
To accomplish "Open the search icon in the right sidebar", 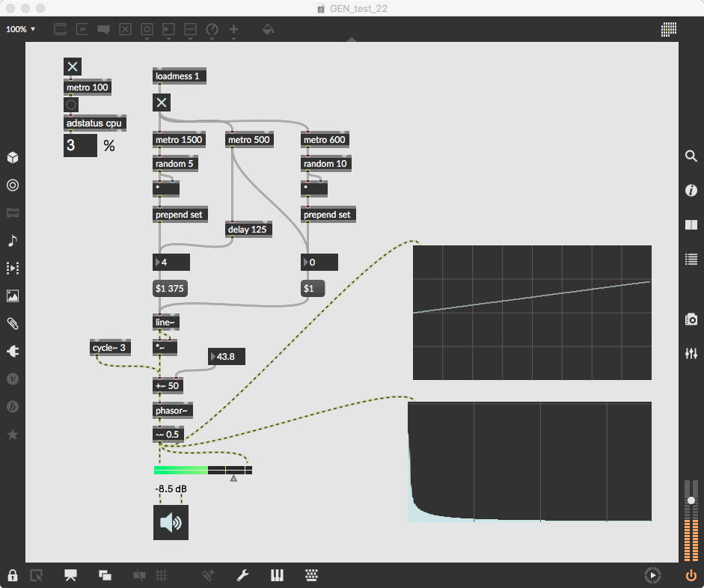I will 691,156.
